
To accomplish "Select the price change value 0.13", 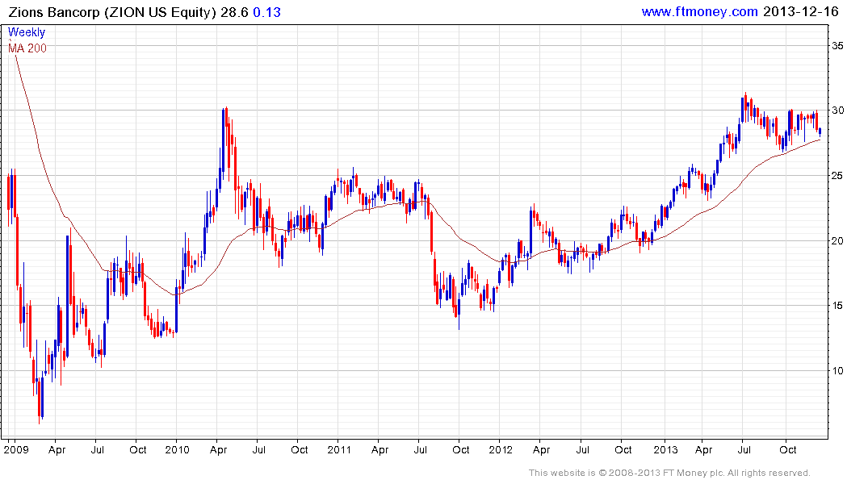I will coord(266,12).
